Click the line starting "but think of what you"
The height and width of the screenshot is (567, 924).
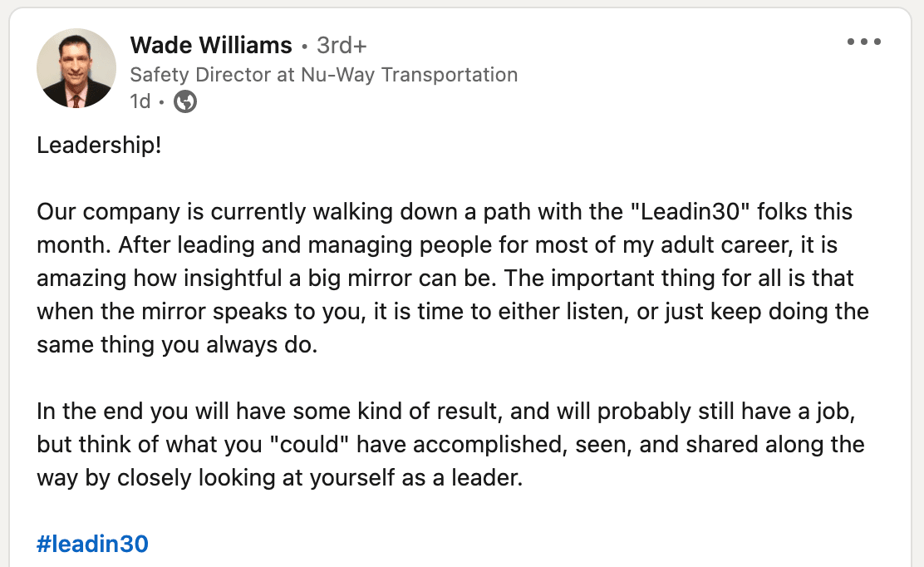tap(450, 445)
